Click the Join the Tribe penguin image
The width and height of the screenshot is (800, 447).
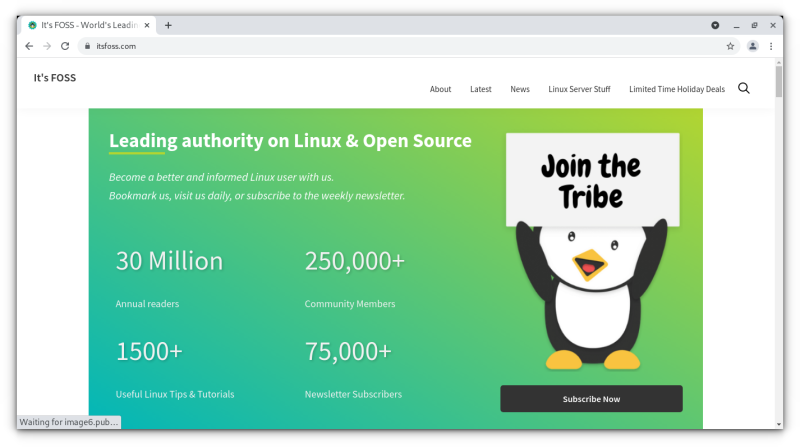point(592,251)
